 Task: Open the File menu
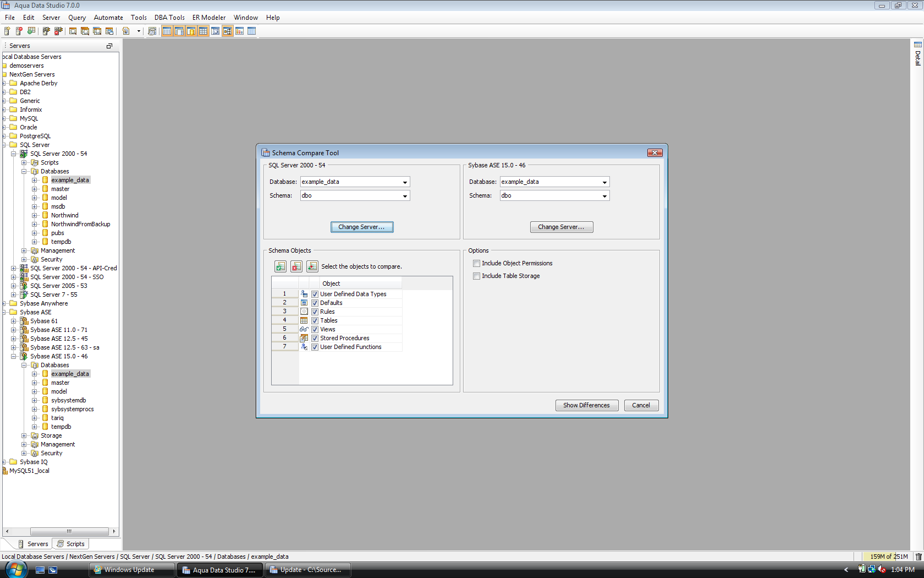[x=10, y=18]
